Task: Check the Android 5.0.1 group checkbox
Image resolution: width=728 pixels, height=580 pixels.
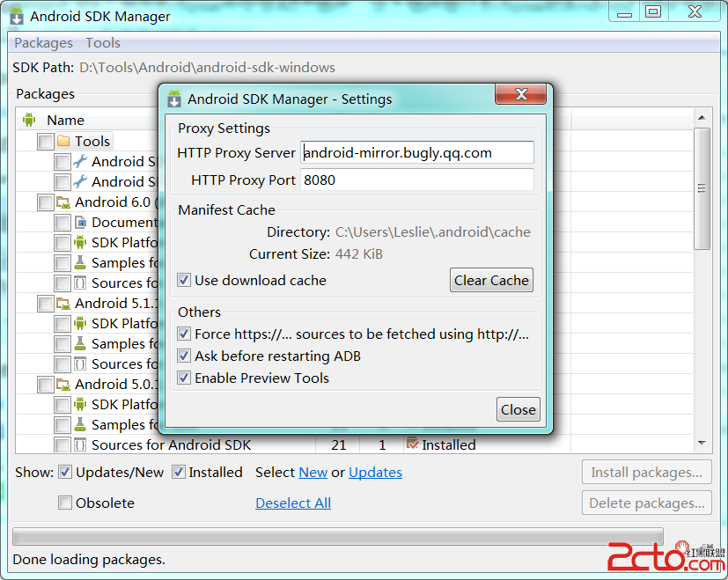Action: point(46,385)
